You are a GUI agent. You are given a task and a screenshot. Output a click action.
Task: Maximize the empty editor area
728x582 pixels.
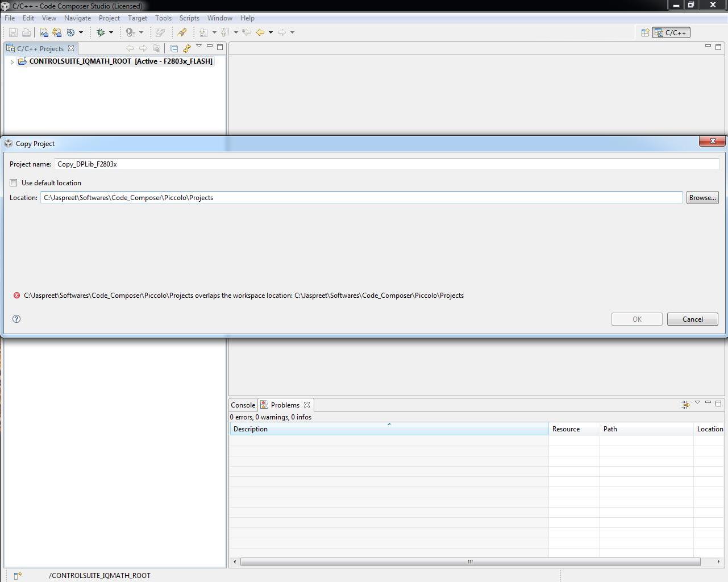[718, 47]
